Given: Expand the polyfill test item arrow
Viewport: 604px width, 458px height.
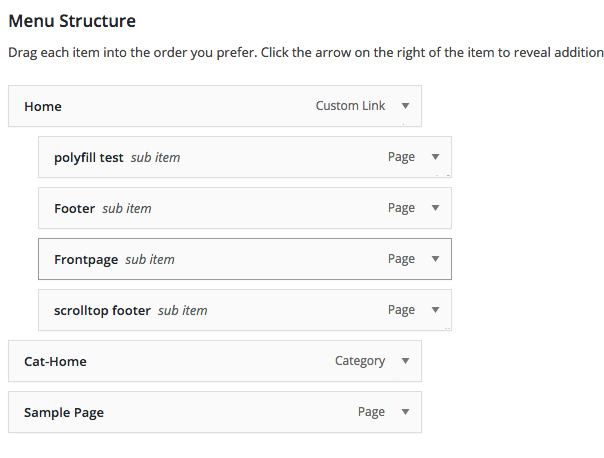Looking at the screenshot, I should click(435, 157).
